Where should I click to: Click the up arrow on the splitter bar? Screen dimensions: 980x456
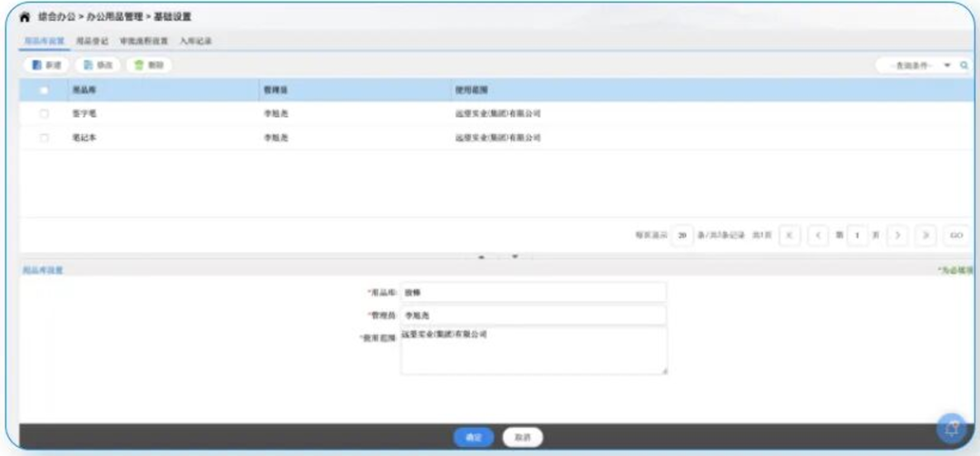point(481,257)
